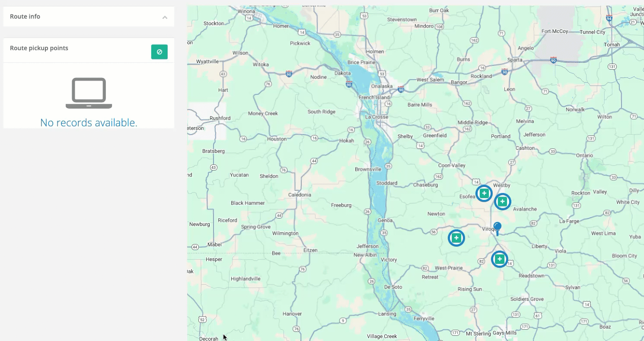Select the Rising Sun label on the map
This screenshot has height=341, width=644.
point(470,289)
